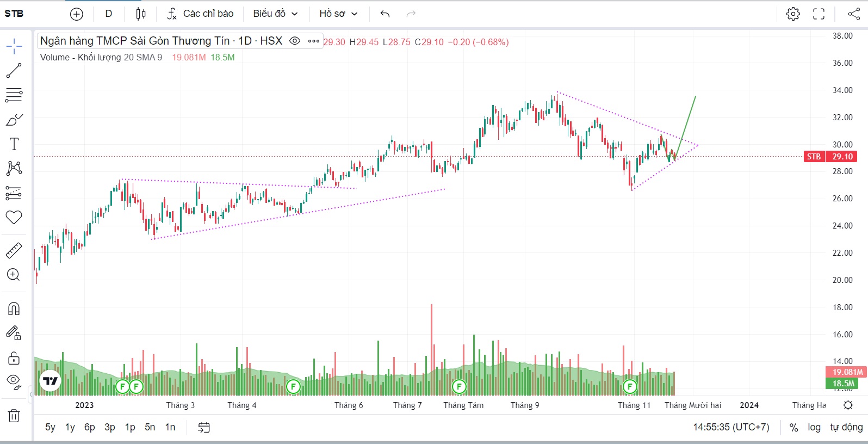Click the share icon
Viewport: 868px width, 444px height.
tap(854, 14)
